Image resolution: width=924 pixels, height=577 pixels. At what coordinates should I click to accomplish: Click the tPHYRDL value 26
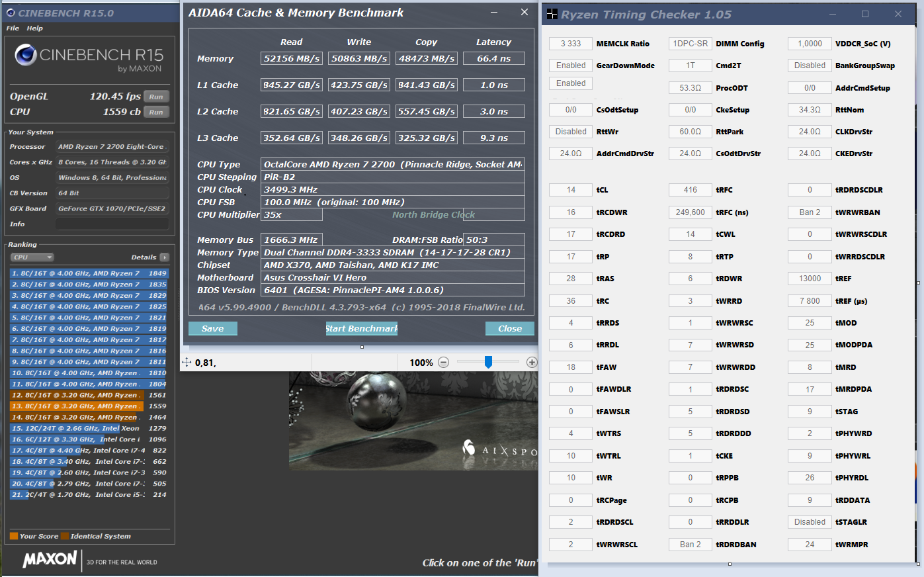click(810, 478)
